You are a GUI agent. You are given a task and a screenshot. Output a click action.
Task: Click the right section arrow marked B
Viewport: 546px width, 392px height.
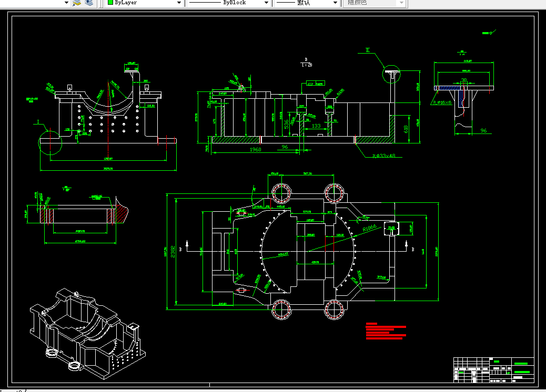pos(407,245)
